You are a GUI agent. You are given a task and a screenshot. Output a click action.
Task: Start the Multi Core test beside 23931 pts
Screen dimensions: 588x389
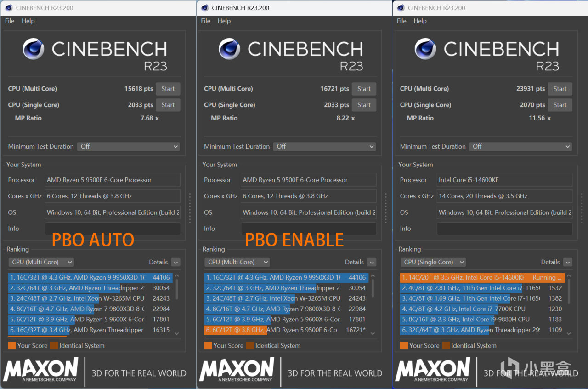tap(560, 89)
